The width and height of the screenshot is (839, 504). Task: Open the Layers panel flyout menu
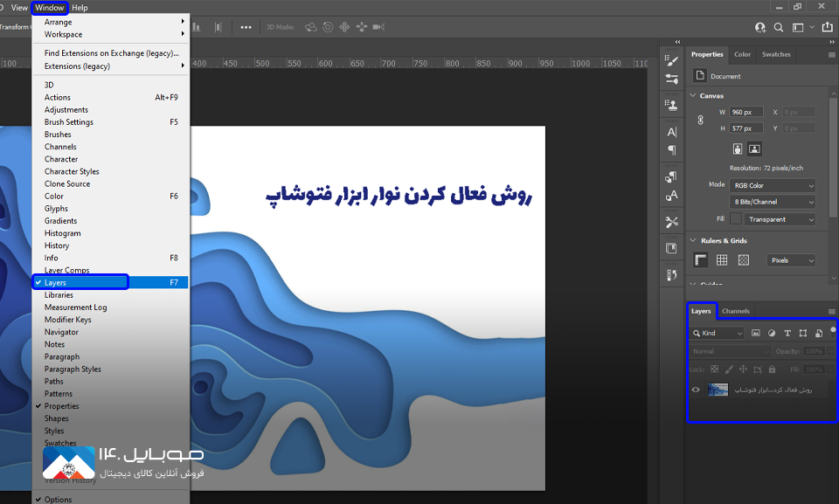tap(831, 311)
